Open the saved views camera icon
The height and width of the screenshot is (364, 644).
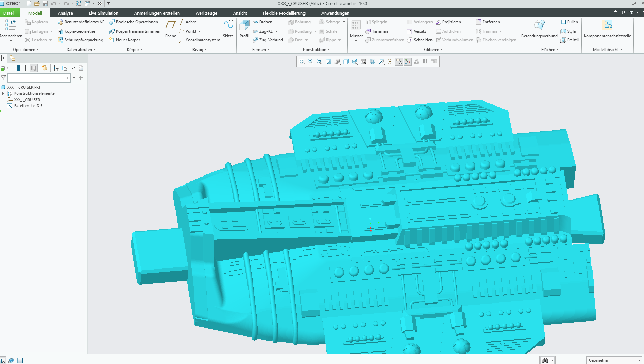tap(364, 62)
